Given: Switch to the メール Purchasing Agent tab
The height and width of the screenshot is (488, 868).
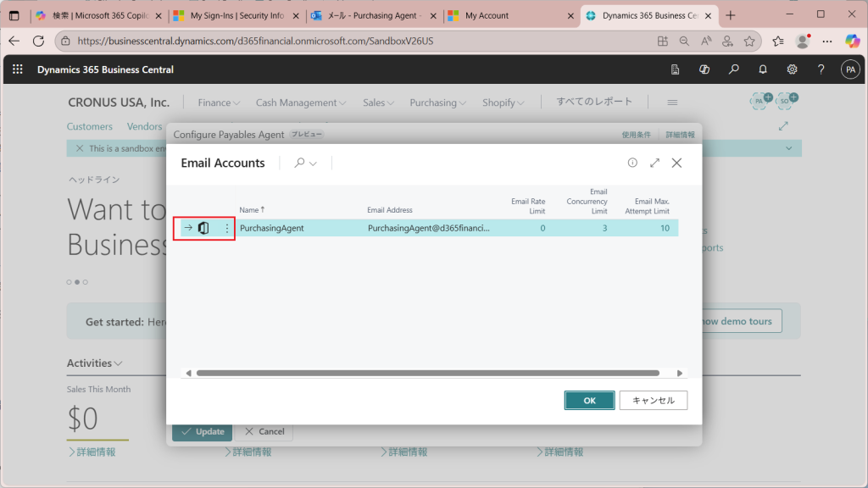Looking at the screenshot, I should pyautogui.click(x=374, y=15).
